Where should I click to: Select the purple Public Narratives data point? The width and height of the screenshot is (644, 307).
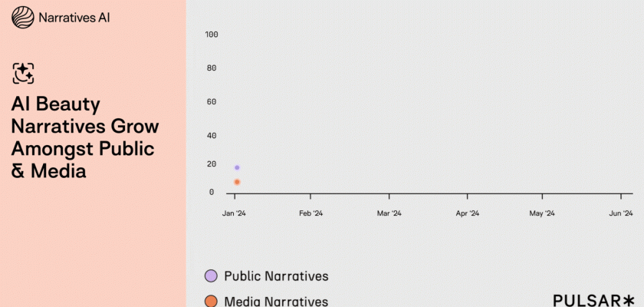(237, 167)
